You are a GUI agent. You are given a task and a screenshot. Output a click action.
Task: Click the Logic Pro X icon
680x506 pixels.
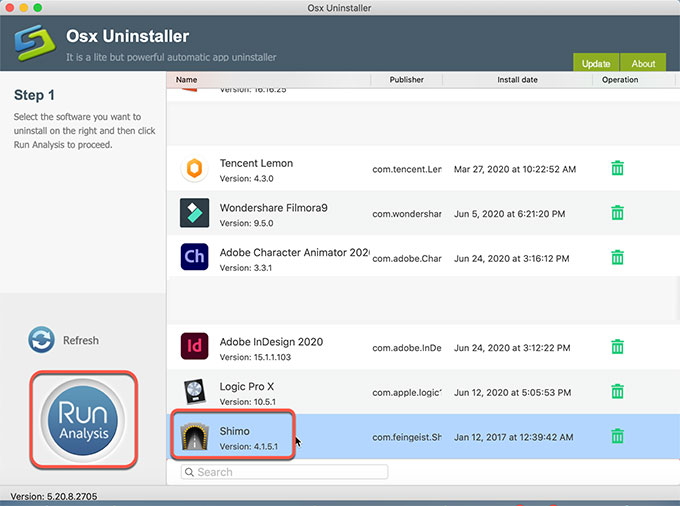pos(194,392)
